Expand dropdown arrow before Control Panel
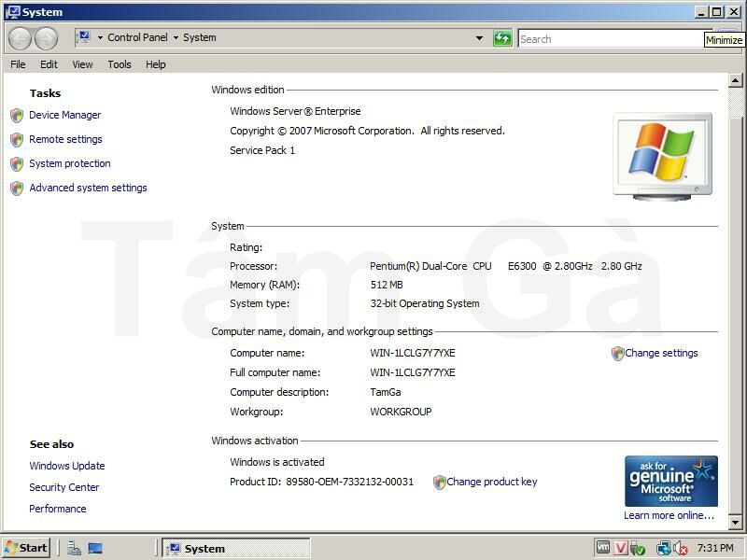The height and width of the screenshot is (560, 747). point(100,37)
